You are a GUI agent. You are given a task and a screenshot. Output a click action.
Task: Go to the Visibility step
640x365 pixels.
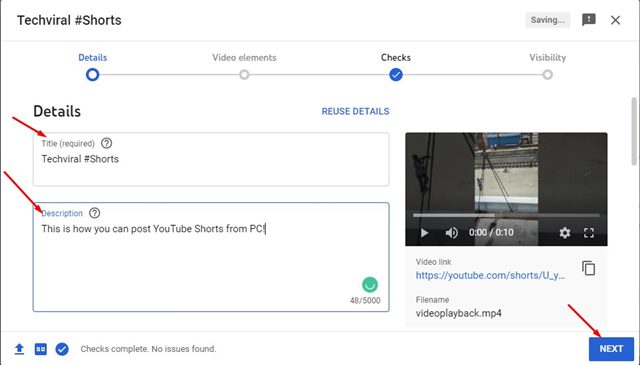pyautogui.click(x=548, y=58)
